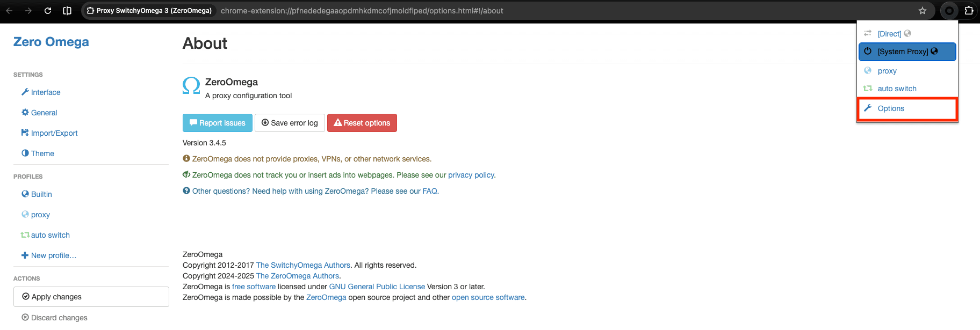This screenshot has width=980, height=330.
Task: Click the floppy icon beside Import/Export
Action: click(x=25, y=133)
